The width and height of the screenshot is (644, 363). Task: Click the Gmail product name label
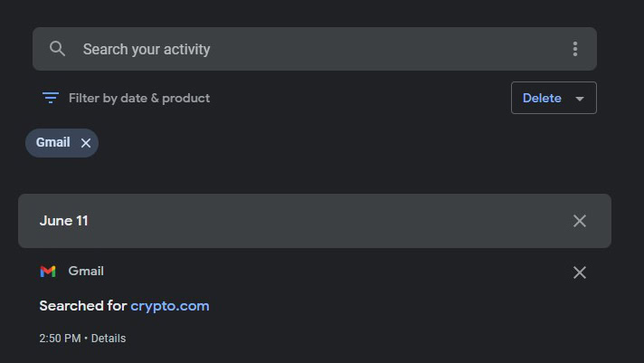86,271
